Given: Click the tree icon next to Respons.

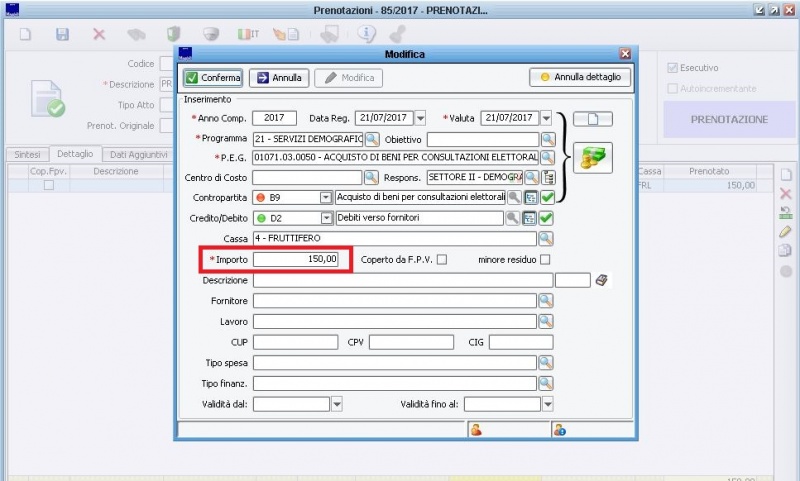Looking at the screenshot, I should (x=548, y=177).
